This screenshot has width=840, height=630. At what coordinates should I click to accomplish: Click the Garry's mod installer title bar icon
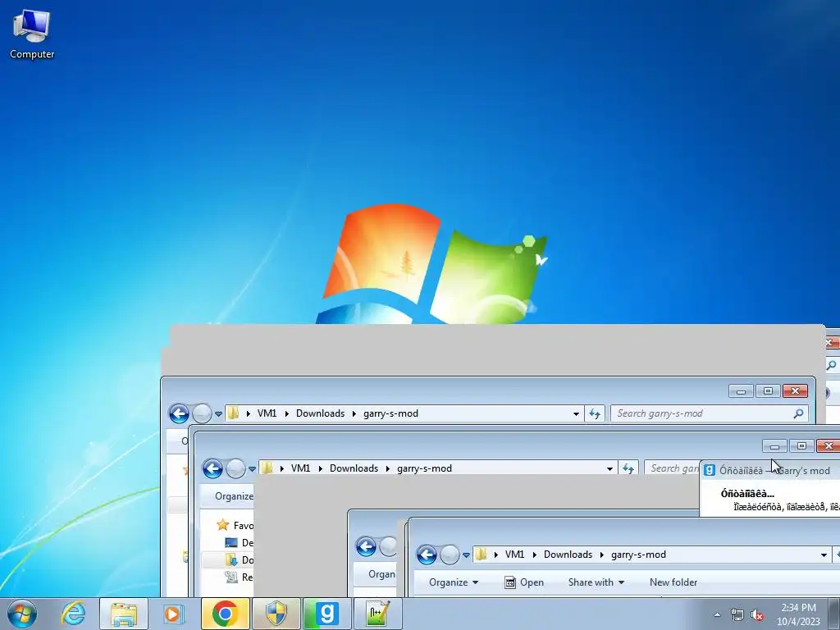(710, 470)
